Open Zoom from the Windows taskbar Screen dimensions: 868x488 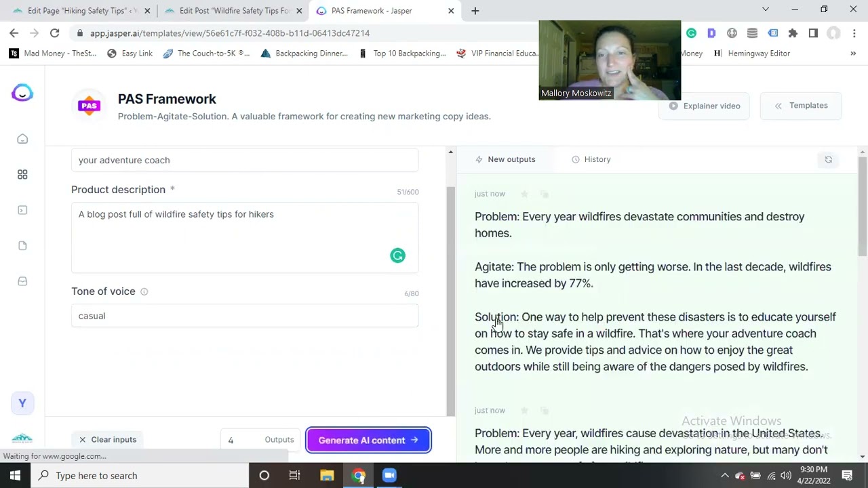pyautogui.click(x=389, y=475)
